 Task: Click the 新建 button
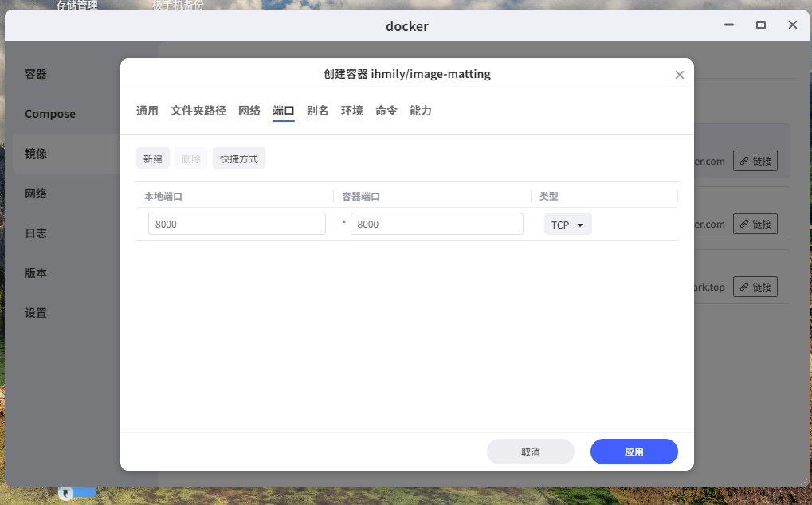[x=153, y=159]
